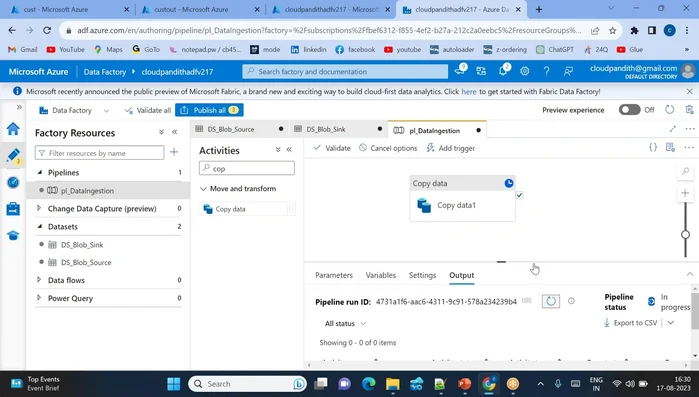
Task: Click the discard all trash icon
Action: (689, 110)
